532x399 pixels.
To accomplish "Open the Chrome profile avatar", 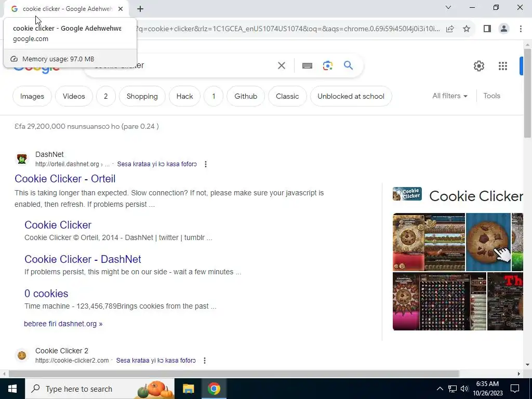I will click(504, 29).
